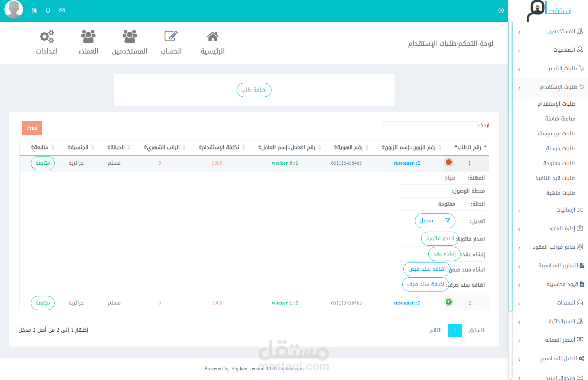Click the notification bell icon
This screenshot has width=588, height=380.
click(48, 10)
